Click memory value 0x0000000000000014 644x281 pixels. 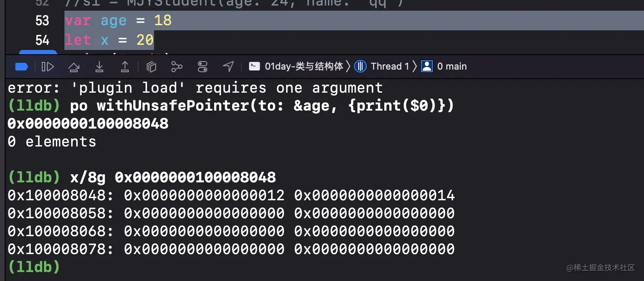[374, 196]
